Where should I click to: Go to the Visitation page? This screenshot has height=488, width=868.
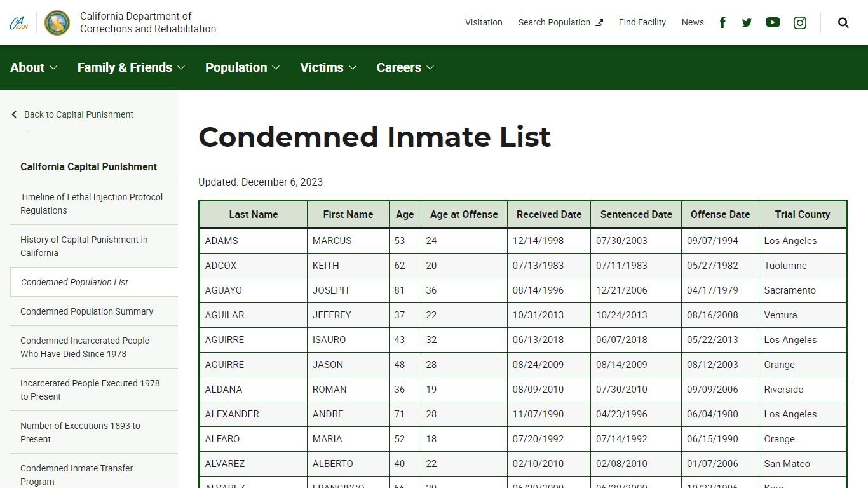tap(484, 22)
